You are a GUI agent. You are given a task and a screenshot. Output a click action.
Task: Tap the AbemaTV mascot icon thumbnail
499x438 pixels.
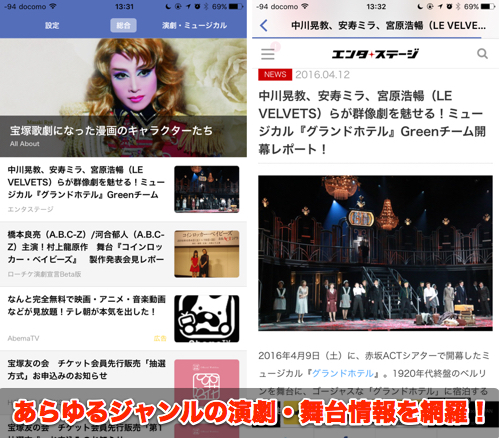[x=207, y=318]
